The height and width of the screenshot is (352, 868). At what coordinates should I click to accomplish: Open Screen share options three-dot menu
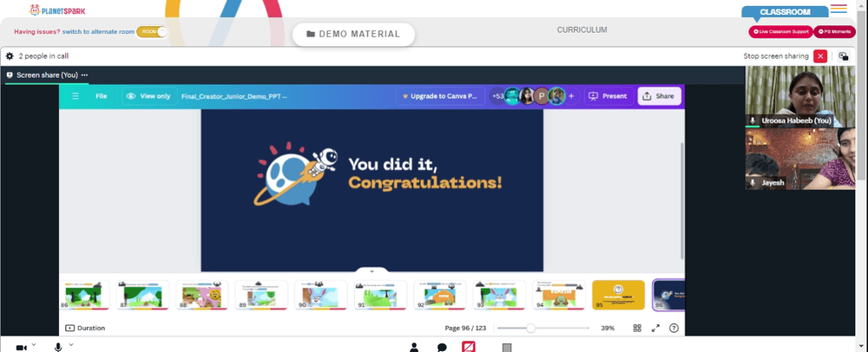84,75
